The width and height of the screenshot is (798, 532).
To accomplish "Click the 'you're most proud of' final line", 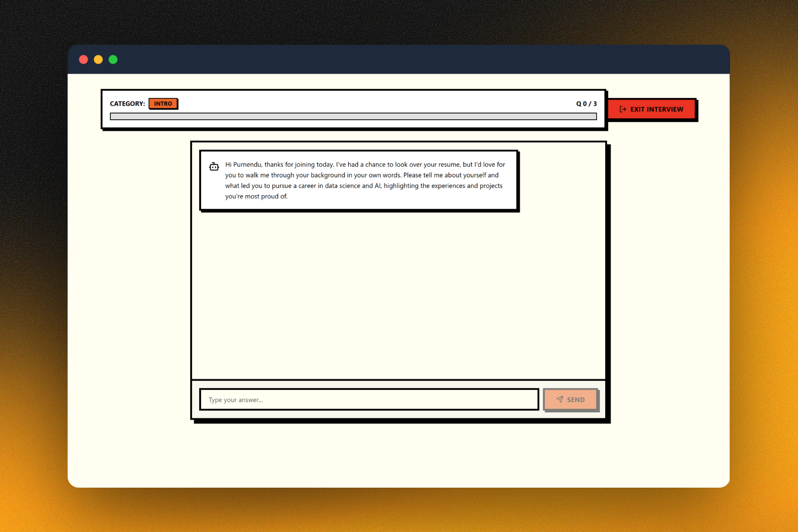I will pyautogui.click(x=256, y=196).
